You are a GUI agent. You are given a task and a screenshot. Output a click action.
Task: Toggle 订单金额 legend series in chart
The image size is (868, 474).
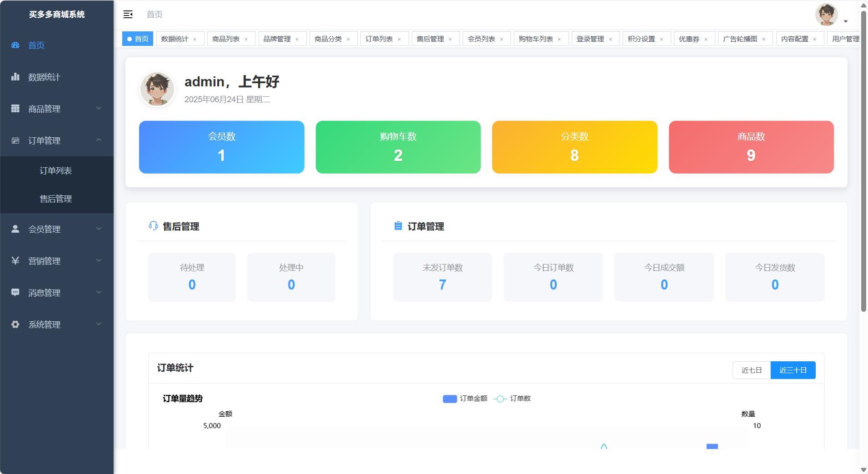pyautogui.click(x=465, y=399)
